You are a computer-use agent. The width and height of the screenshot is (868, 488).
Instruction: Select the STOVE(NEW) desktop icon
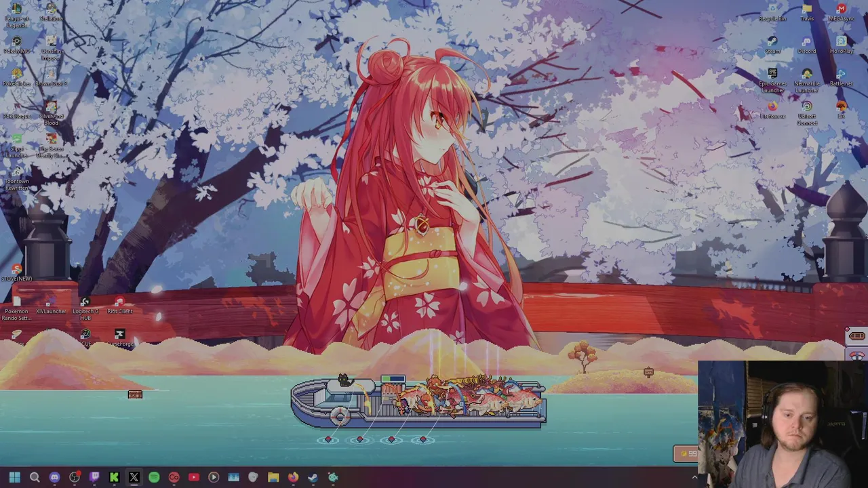16,273
